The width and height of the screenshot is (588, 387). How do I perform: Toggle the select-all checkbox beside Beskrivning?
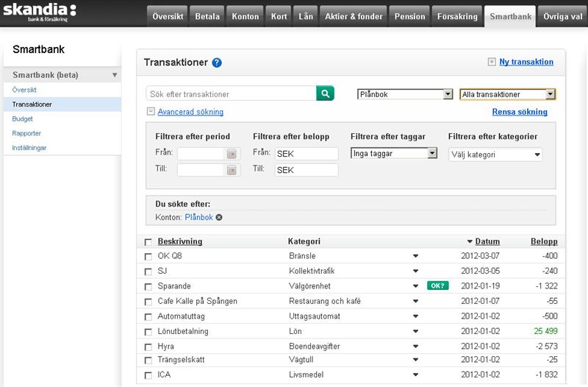tap(148, 241)
